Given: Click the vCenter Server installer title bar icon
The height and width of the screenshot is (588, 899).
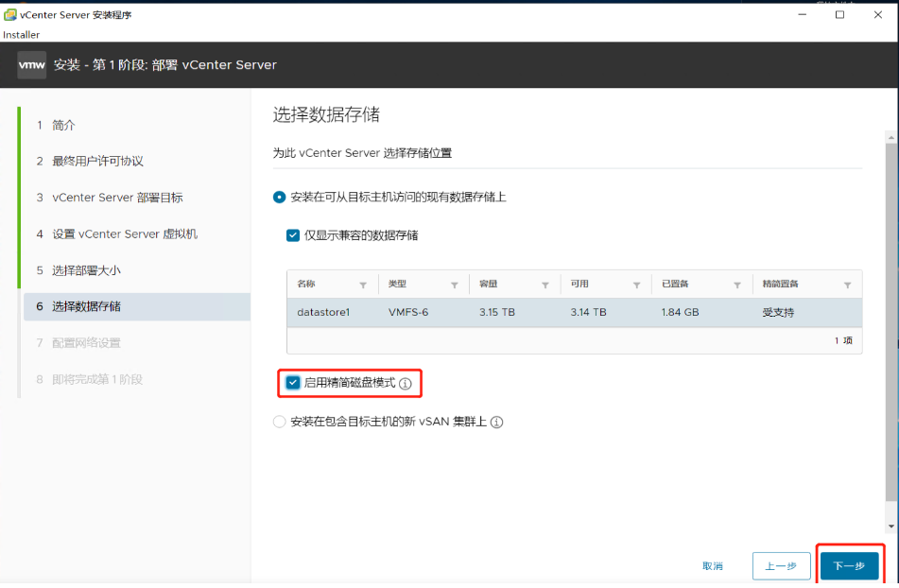Looking at the screenshot, I should tap(9, 14).
